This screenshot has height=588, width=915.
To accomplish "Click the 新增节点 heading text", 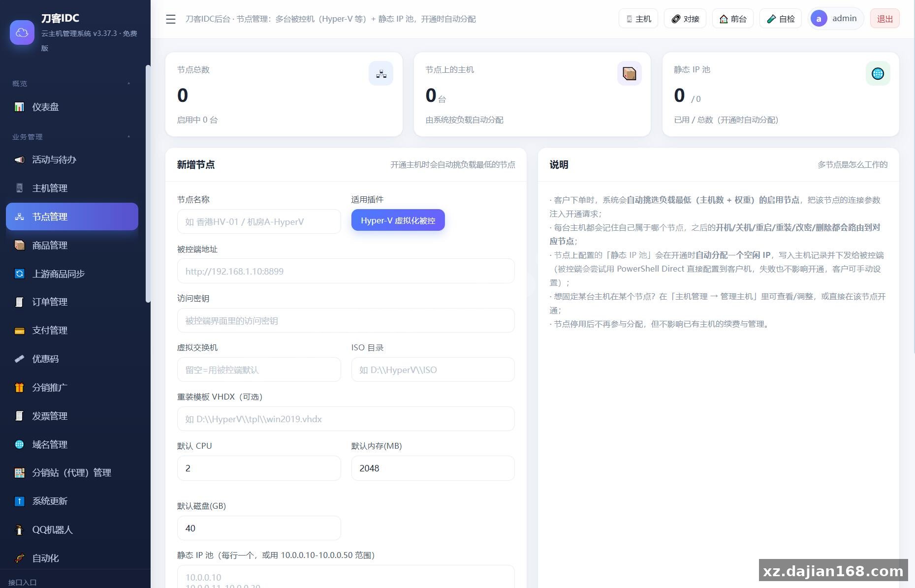I will tap(196, 165).
